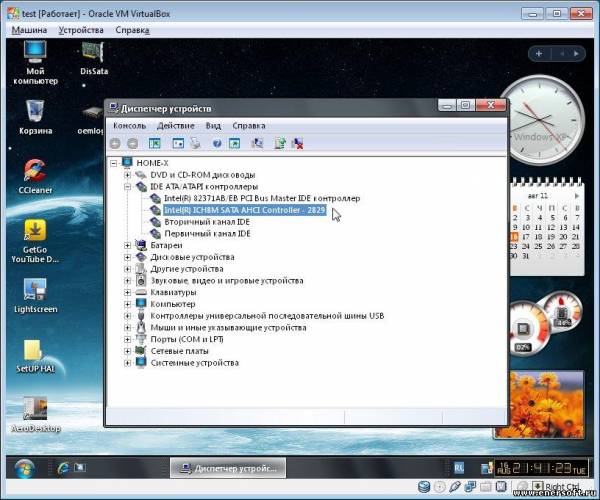This screenshot has width=600, height=500.
Task: Open Device Manager's Справка menu
Action: point(249,125)
